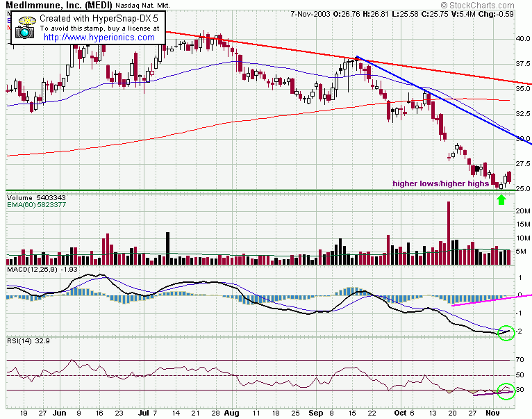The height and width of the screenshot is (419, 532).
Task: Click the RSI(14) 32.9 label
Action: pyautogui.click(x=28, y=340)
